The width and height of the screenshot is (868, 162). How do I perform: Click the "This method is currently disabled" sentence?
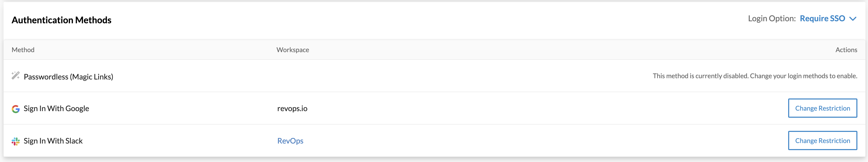pos(700,76)
